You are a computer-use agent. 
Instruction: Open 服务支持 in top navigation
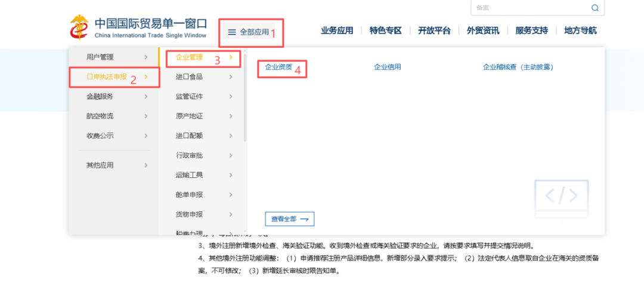pyautogui.click(x=531, y=31)
